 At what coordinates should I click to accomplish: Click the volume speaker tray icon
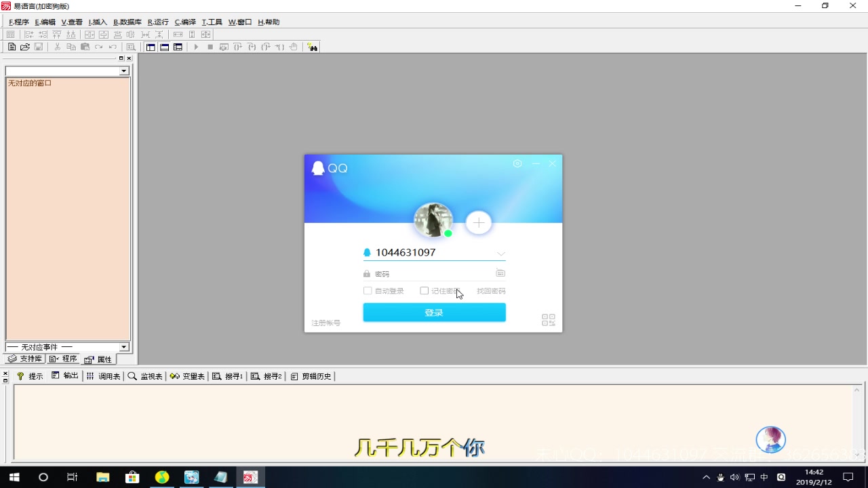(734, 477)
